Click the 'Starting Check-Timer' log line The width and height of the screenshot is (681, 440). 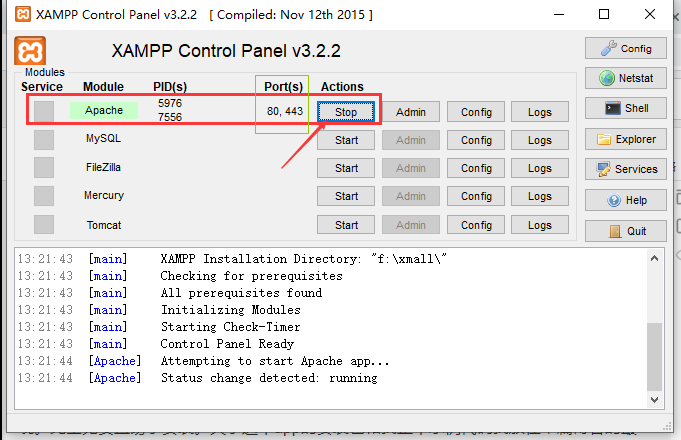pyautogui.click(x=231, y=327)
